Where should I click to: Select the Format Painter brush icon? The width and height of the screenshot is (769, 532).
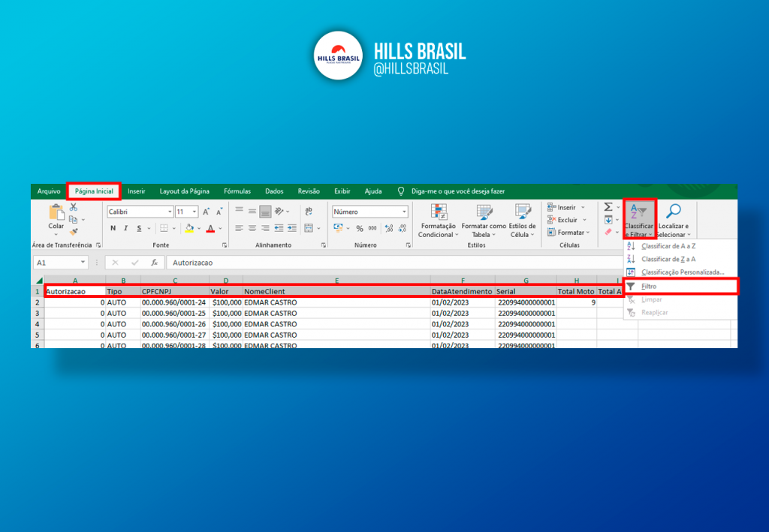[x=74, y=232]
